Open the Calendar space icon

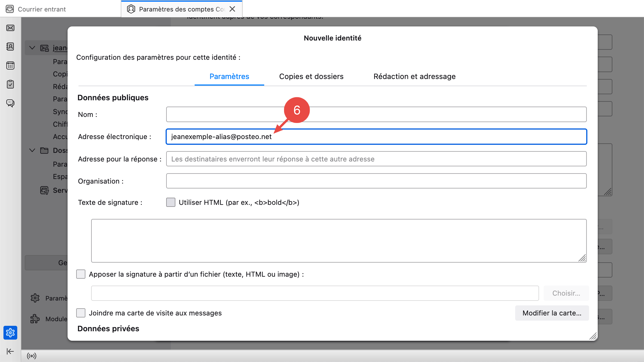coord(10,66)
